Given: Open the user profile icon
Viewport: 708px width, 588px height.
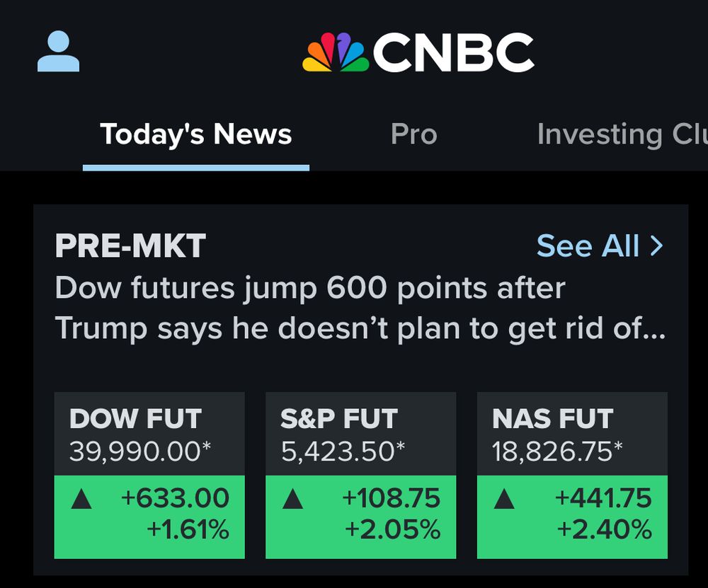Looking at the screenshot, I should (x=58, y=51).
